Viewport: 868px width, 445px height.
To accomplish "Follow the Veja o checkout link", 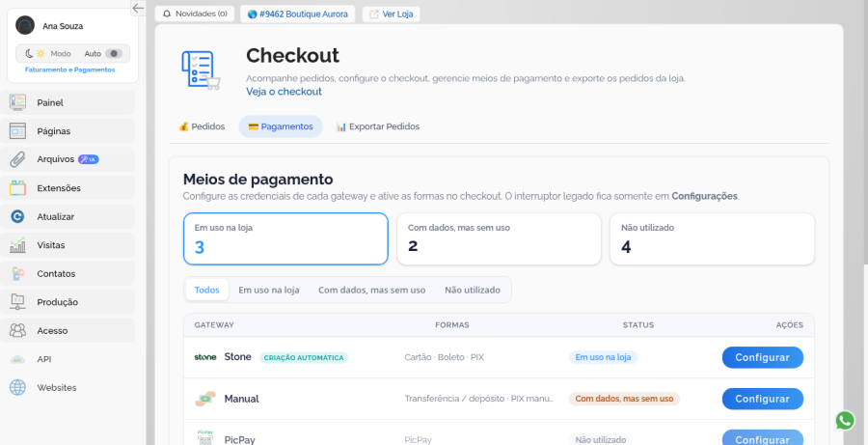I will 284,92.
